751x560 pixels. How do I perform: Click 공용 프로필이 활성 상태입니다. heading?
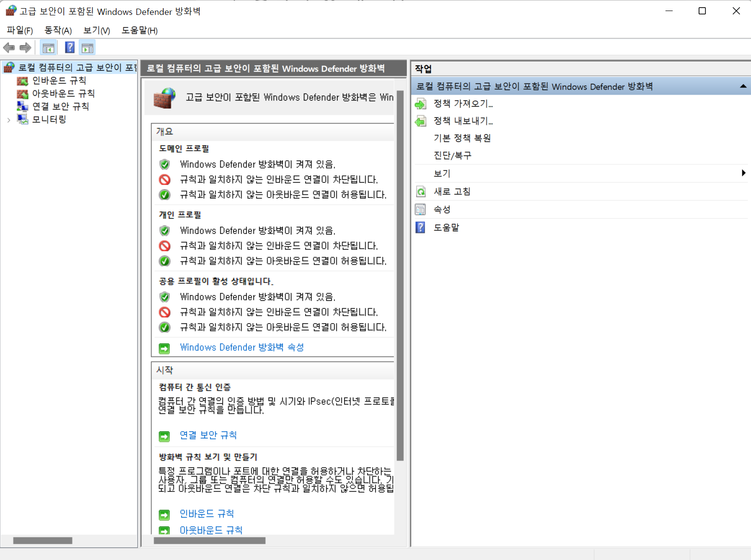click(x=216, y=281)
